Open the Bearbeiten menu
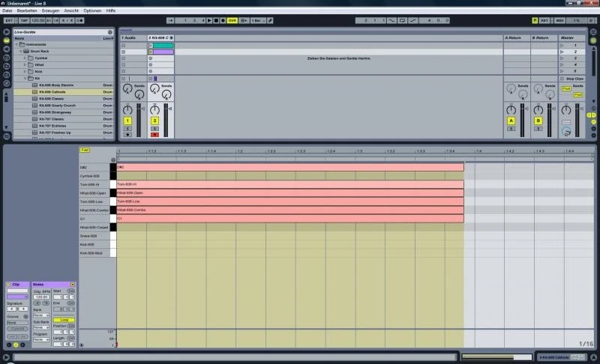This screenshot has height=364, width=600. pos(26,10)
